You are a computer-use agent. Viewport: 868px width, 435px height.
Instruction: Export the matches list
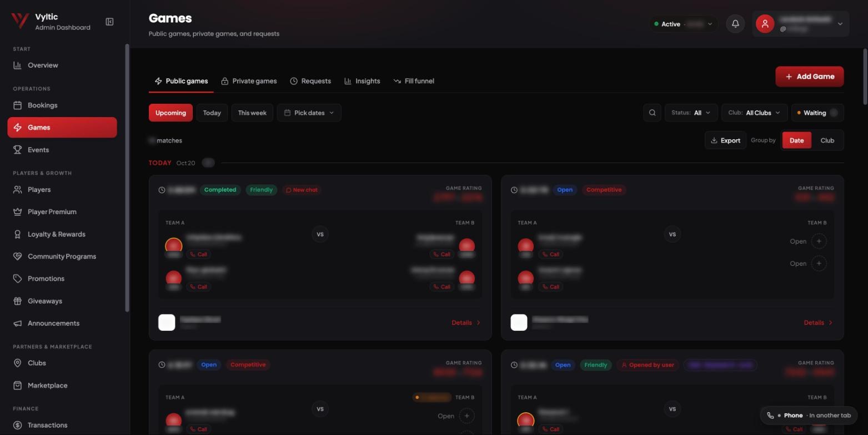pos(725,140)
